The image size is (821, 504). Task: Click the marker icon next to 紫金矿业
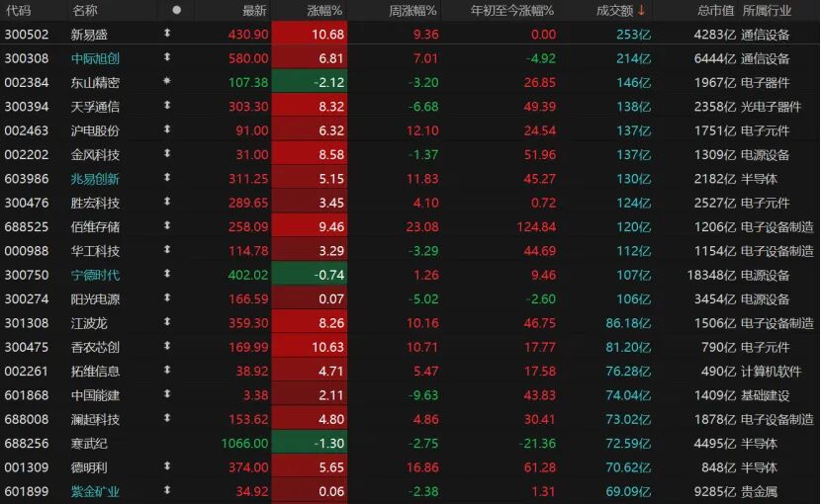coord(167,491)
